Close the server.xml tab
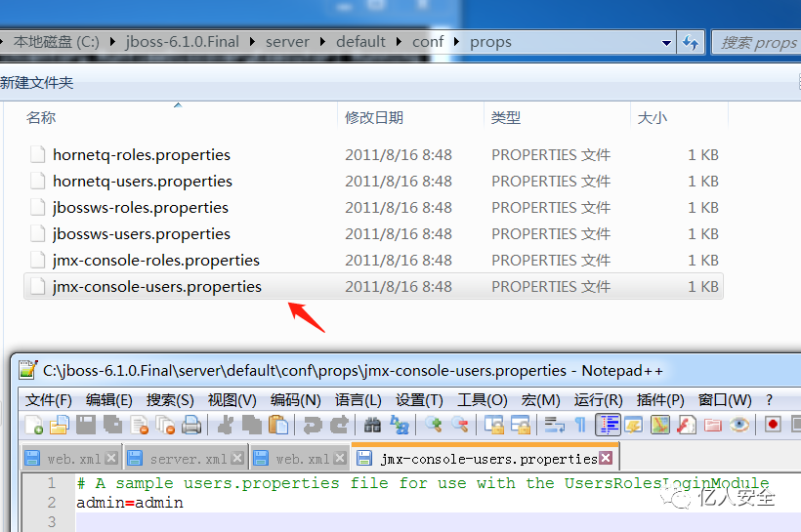The image size is (801, 532). [237, 459]
